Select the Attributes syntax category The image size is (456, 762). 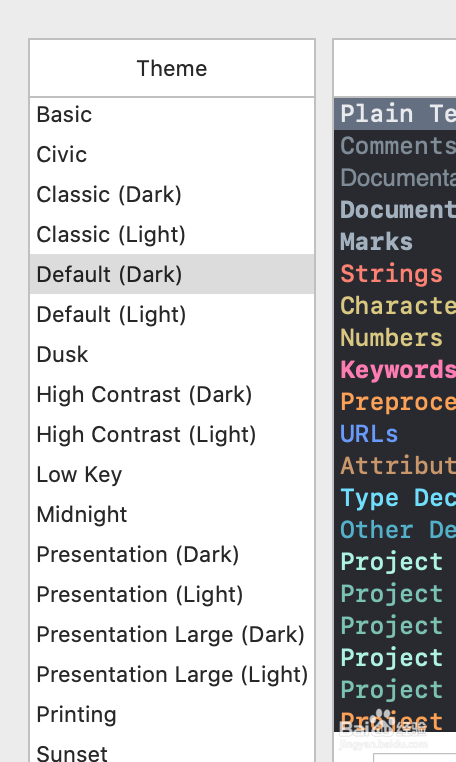pyautogui.click(x=395, y=466)
